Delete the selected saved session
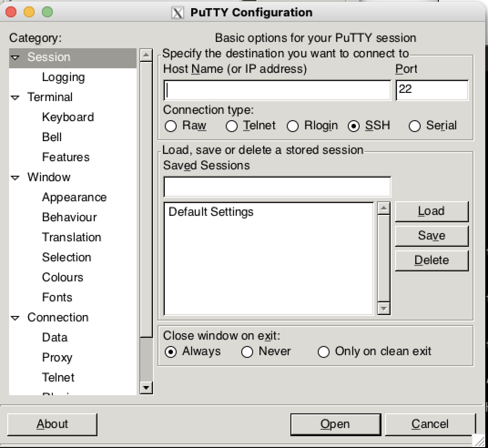The width and height of the screenshot is (488, 448). pos(431,260)
